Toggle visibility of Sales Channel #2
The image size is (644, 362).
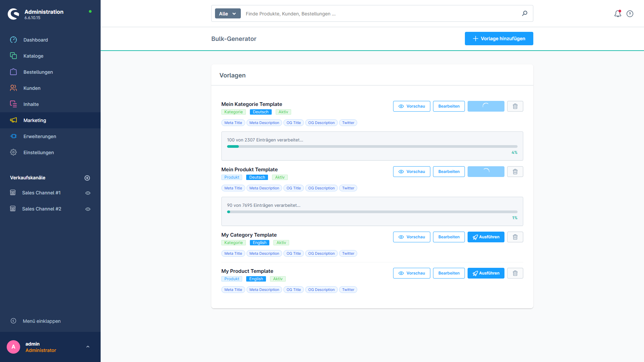click(88, 209)
